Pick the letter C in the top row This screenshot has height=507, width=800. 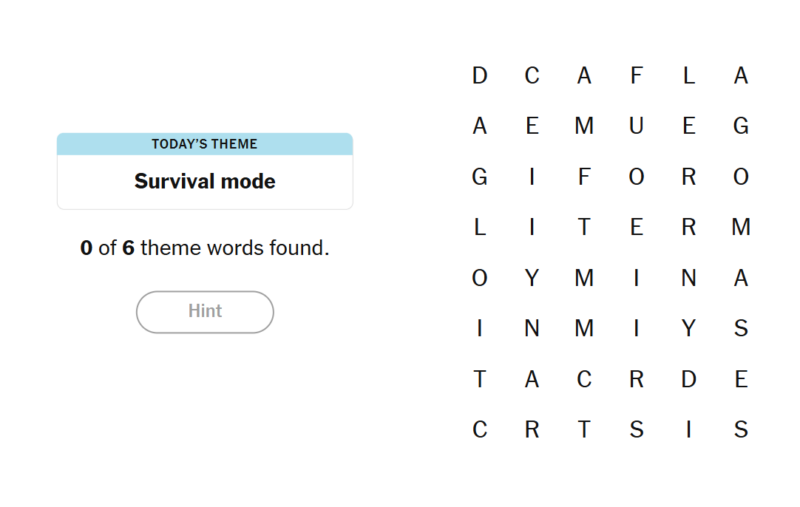pyautogui.click(x=532, y=75)
